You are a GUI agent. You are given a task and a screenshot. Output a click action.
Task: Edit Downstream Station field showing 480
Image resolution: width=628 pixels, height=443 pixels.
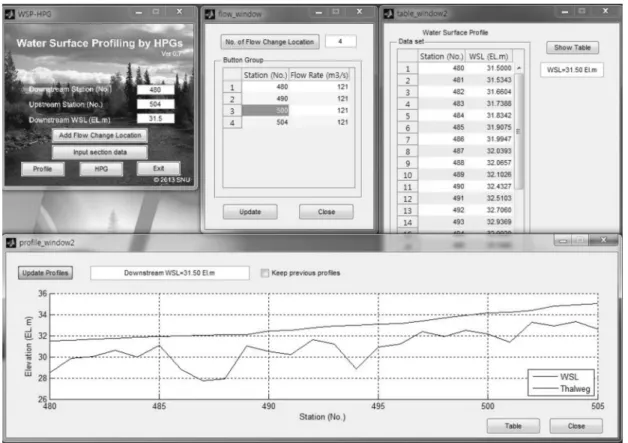pos(155,90)
